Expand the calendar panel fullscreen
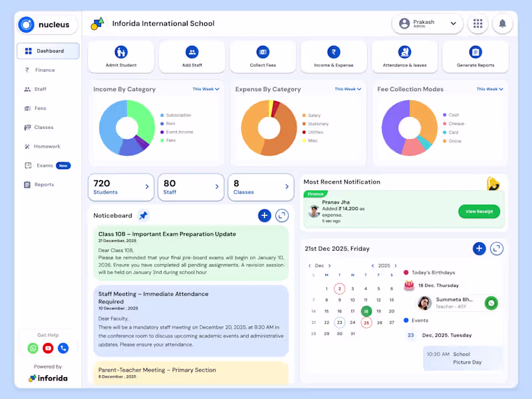Screen dimensions: 532x399 tap(496, 248)
